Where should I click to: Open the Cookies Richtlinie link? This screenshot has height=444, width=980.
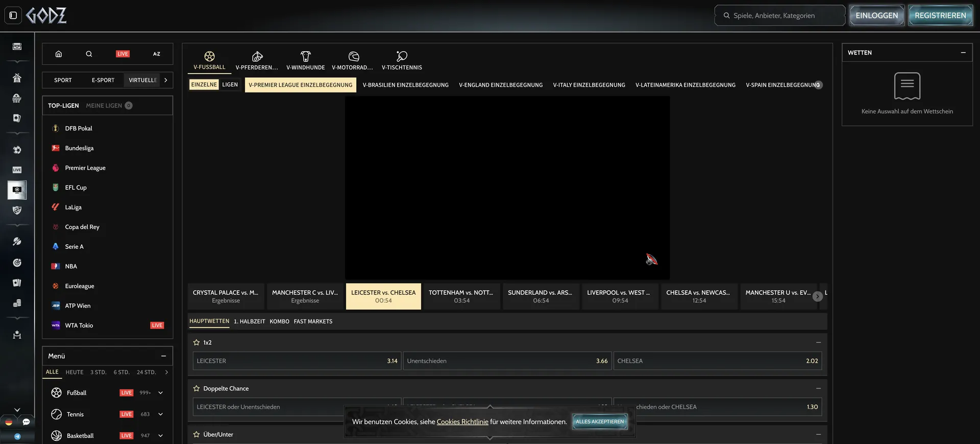pyautogui.click(x=462, y=422)
